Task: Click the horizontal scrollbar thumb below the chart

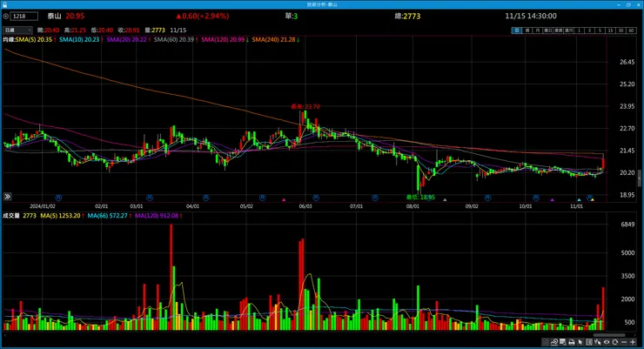Action: [x=609, y=335]
